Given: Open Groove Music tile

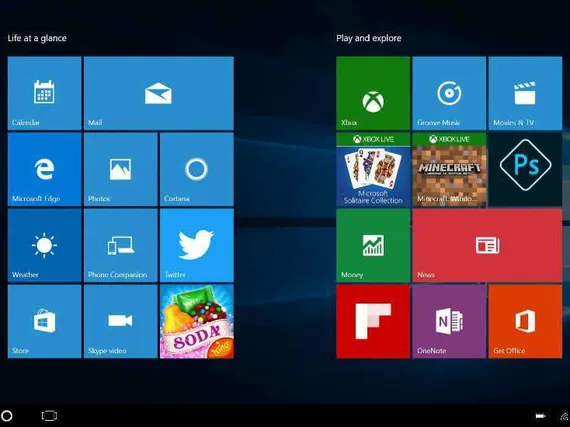Looking at the screenshot, I should click(449, 93).
